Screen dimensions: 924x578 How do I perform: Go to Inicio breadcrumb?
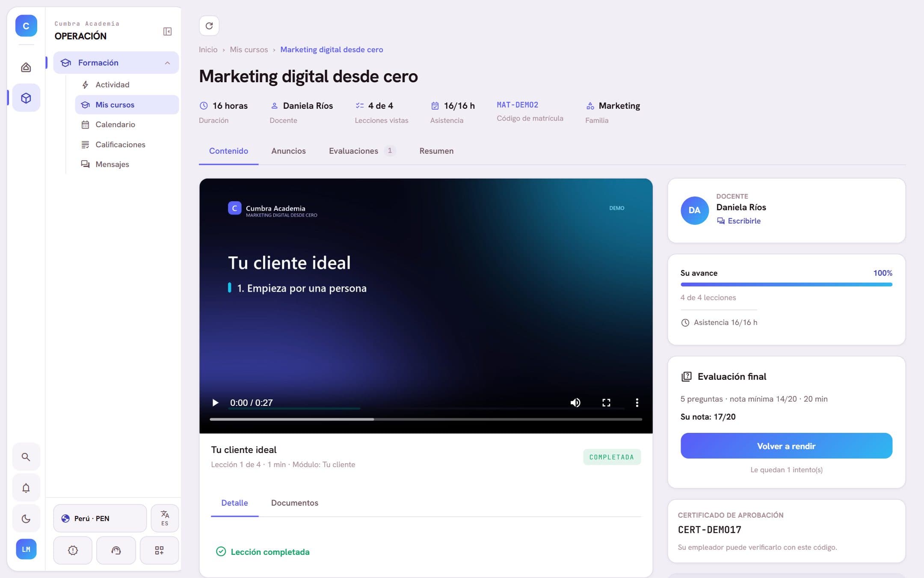pyautogui.click(x=208, y=50)
